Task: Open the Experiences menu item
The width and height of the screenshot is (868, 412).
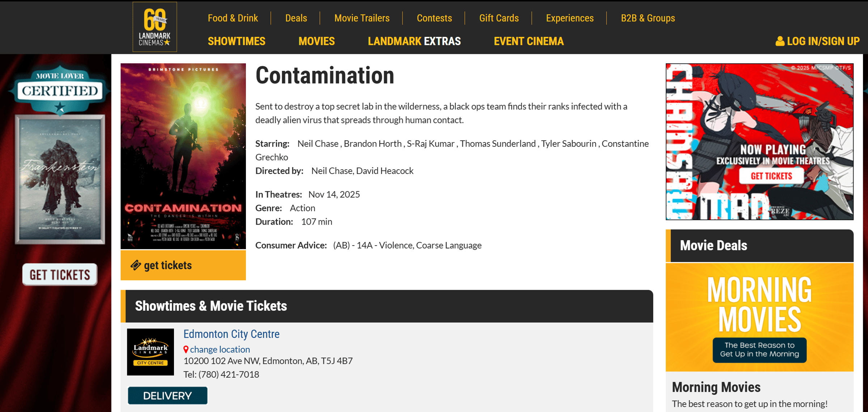Action: [x=570, y=18]
